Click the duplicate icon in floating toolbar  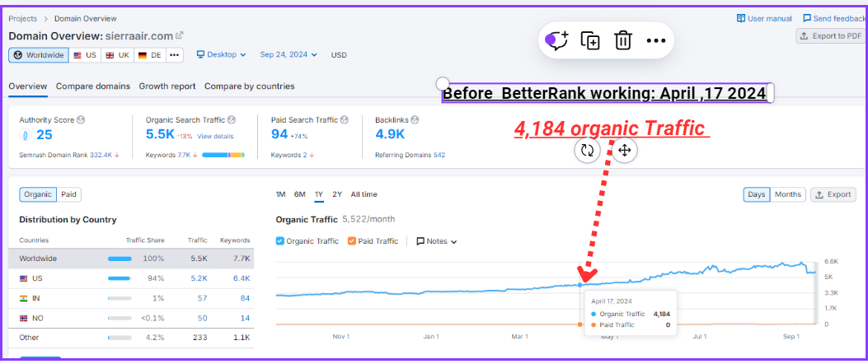590,40
